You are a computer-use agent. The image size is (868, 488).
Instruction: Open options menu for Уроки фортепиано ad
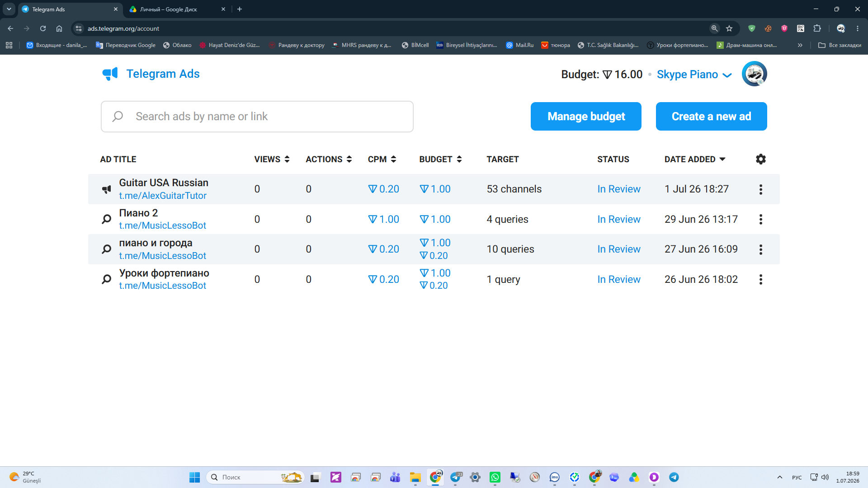(x=761, y=279)
